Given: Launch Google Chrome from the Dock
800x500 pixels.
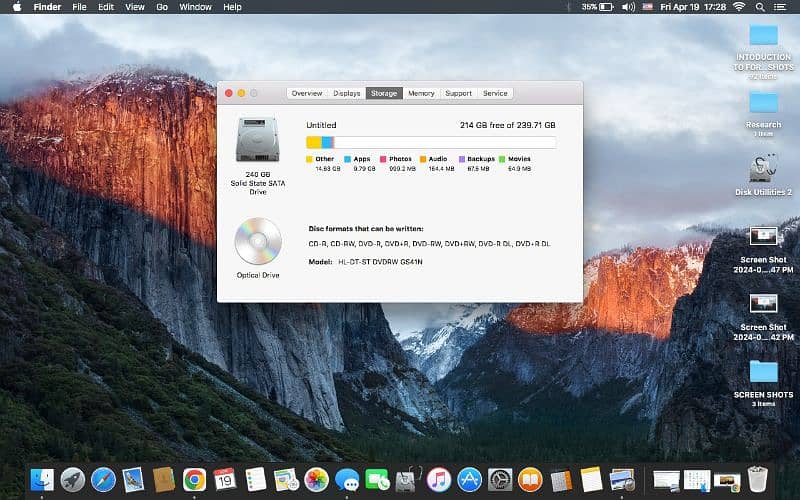Looking at the screenshot, I should [x=194, y=479].
